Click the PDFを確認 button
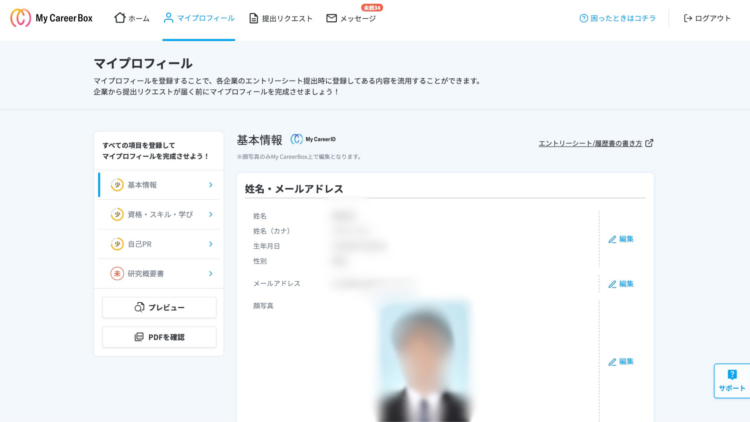The image size is (750, 422). click(x=159, y=337)
